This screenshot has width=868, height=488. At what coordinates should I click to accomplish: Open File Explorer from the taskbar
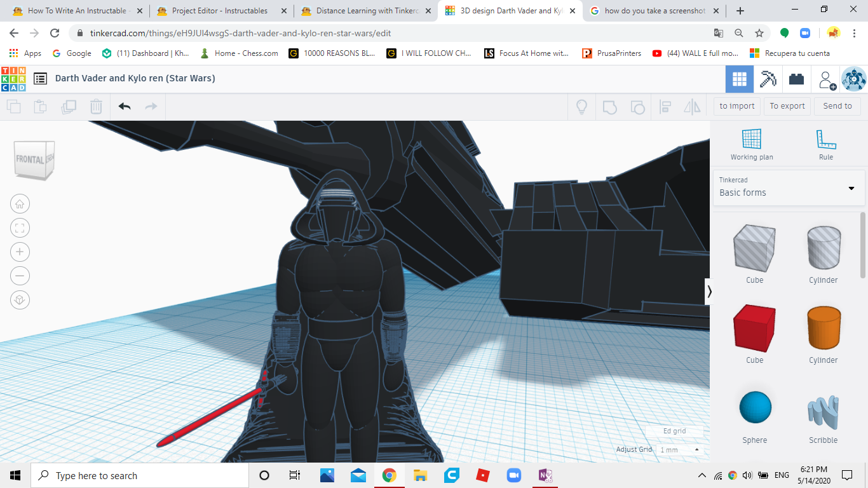point(420,475)
